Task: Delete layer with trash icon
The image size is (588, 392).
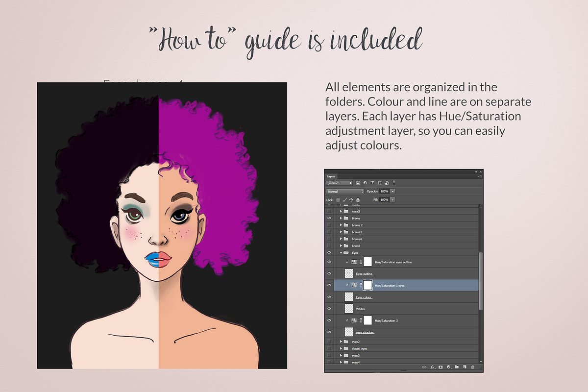Action: click(472, 367)
